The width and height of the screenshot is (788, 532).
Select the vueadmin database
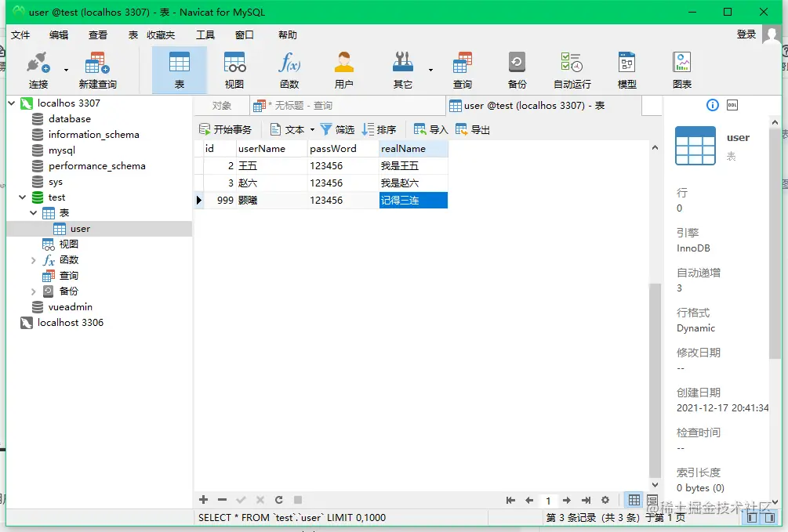pyautogui.click(x=70, y=306)
